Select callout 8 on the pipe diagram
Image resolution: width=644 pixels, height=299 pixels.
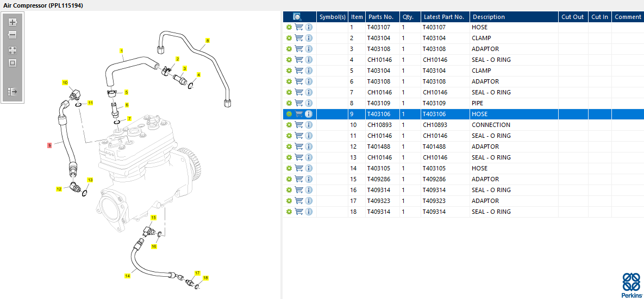(208, 41)
